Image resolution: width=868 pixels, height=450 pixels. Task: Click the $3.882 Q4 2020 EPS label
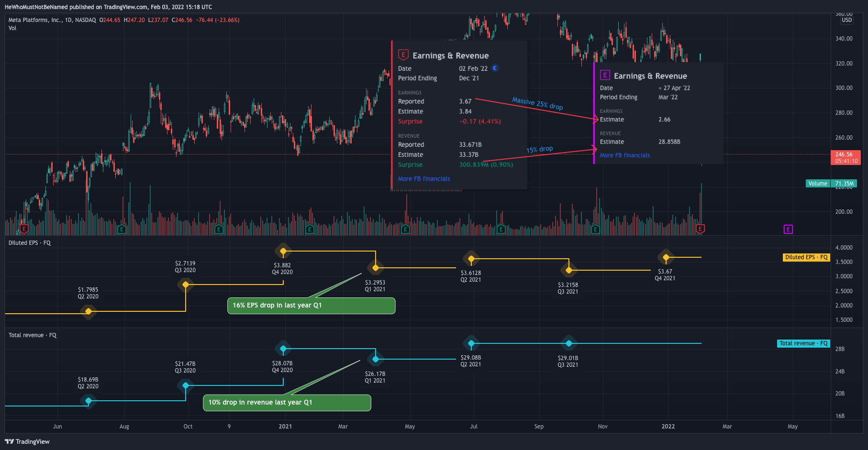(x=282, y=269)
